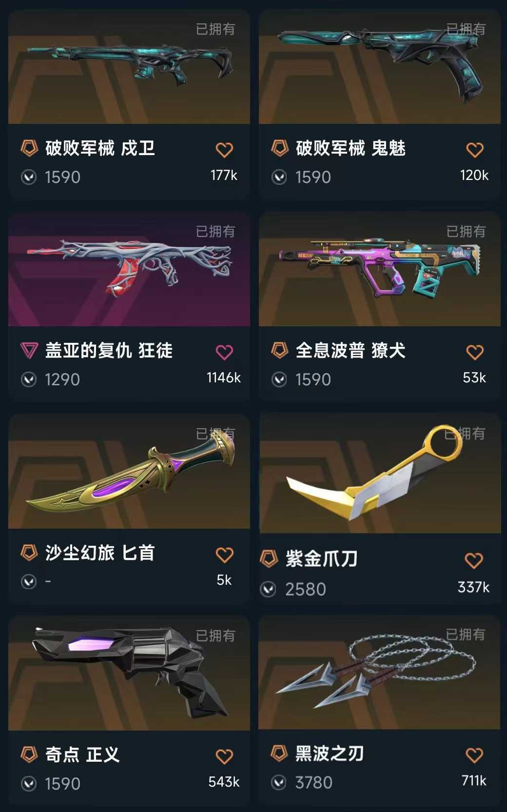Favorite the 紫金爪刀 knife
Image resolution: width=507 pixels, height=812 pixels.
(474, 560)
